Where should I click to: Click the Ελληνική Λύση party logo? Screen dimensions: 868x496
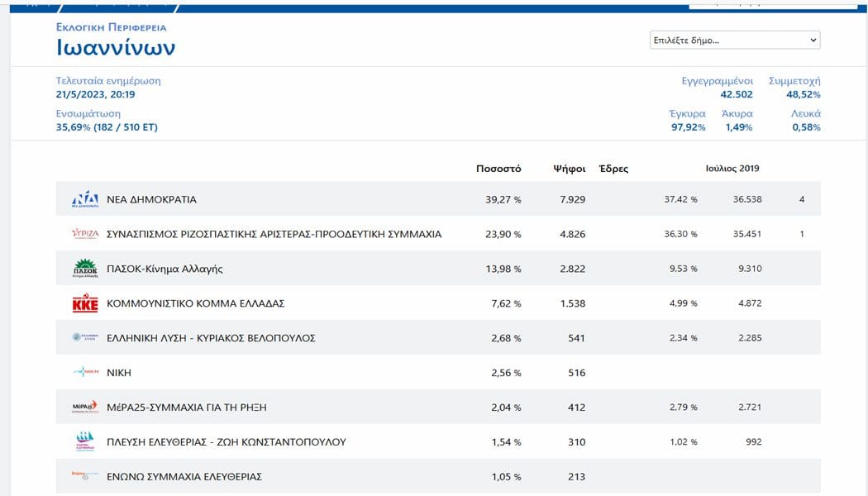85,337
